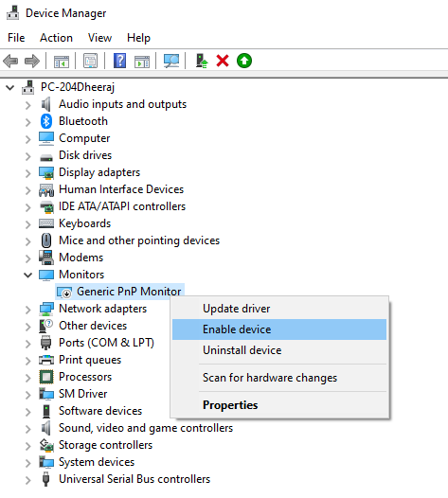Select the Storage controllers label

105,445
